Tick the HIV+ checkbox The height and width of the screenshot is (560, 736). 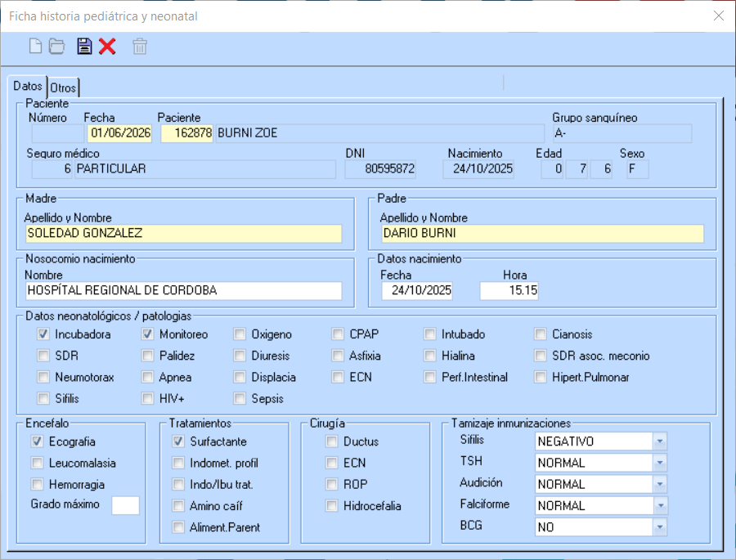pyautogui.click(x=147, y=398)
